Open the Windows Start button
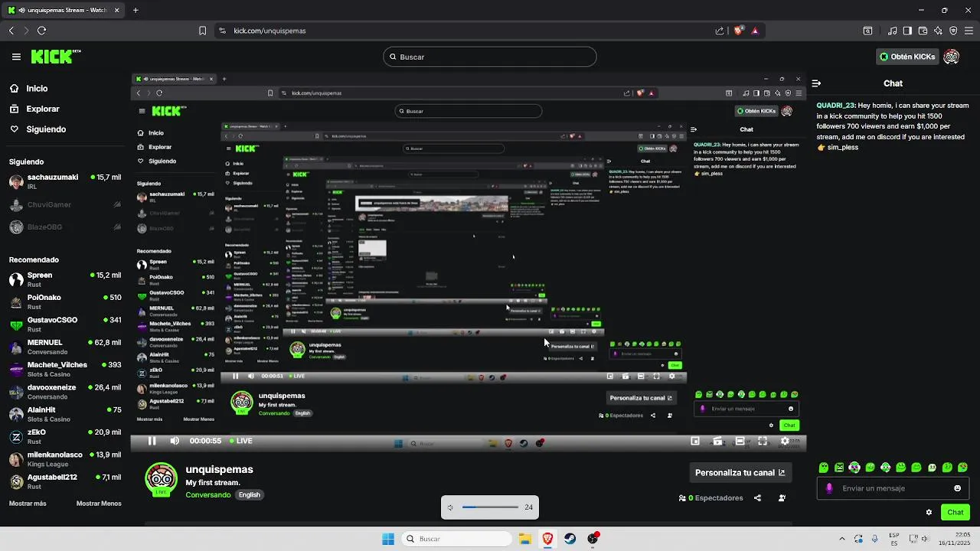This screenshot has height=551, width=980. click(388, 539)
